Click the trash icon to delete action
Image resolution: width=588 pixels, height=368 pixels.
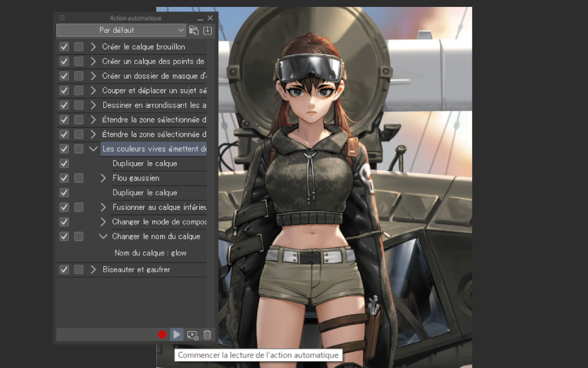[207, 335]
